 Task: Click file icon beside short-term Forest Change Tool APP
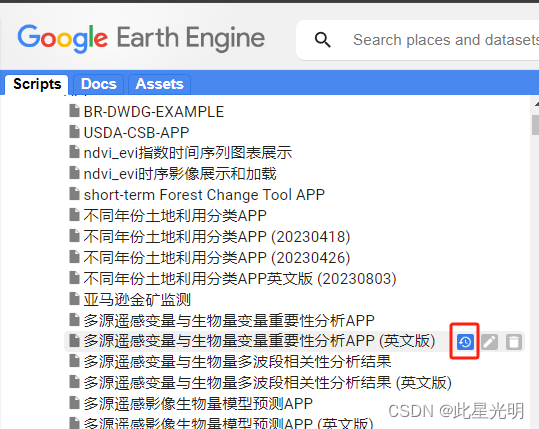click(74, 194)
